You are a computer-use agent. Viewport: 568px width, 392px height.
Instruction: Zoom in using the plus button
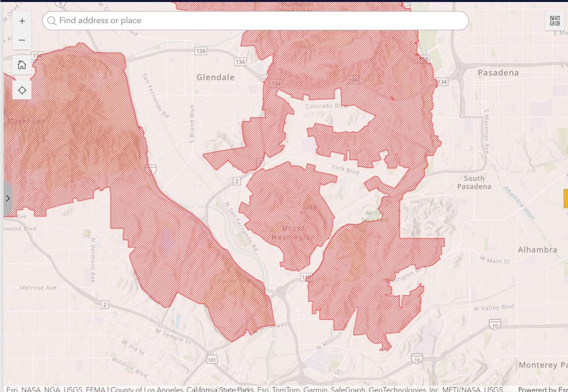pos(22,20)
